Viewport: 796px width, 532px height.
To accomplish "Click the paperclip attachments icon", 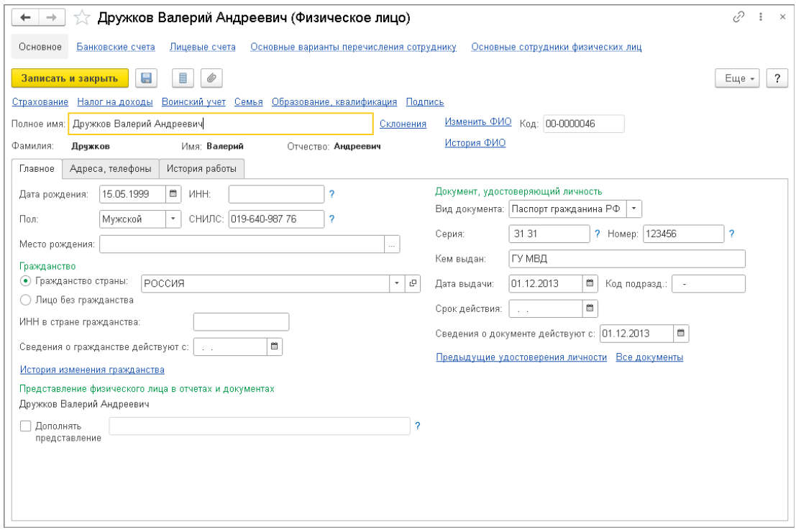I will pos(212,78).
